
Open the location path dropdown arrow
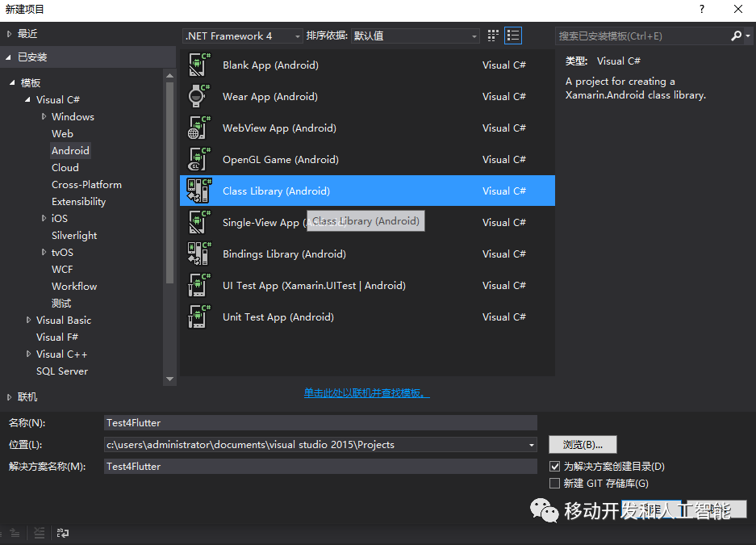[x=532, y=445]
